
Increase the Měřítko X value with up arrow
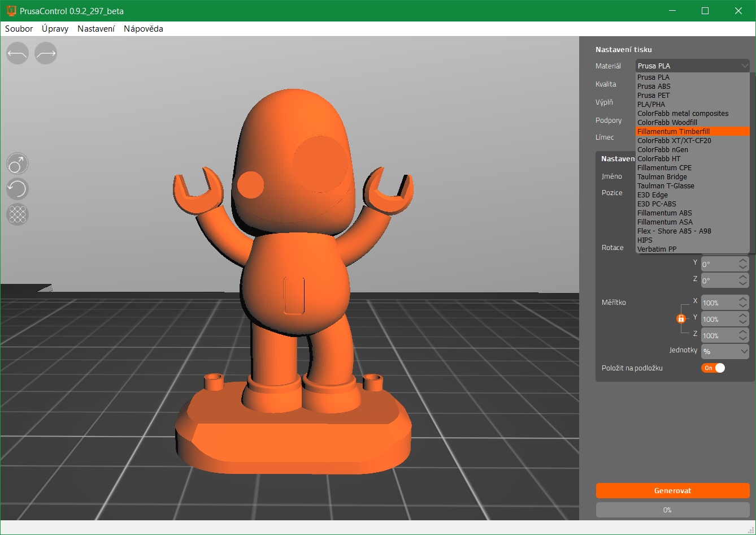(x=743, y=300)
